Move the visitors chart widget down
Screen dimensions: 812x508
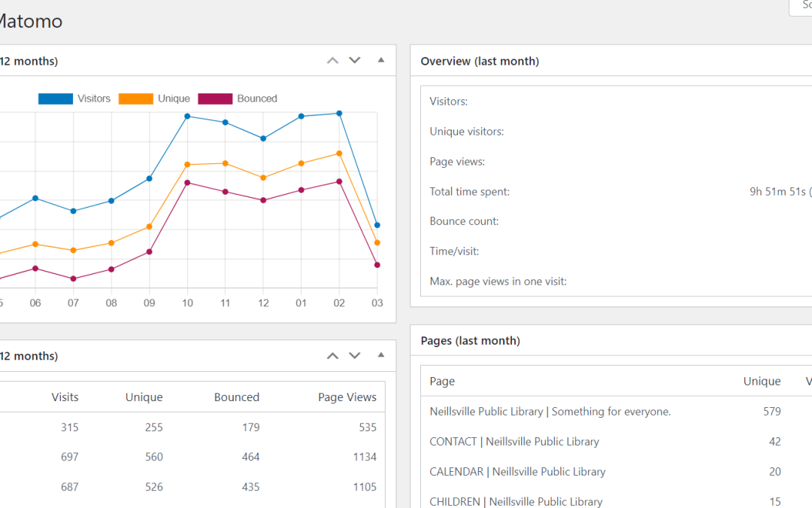coord(355,61)
